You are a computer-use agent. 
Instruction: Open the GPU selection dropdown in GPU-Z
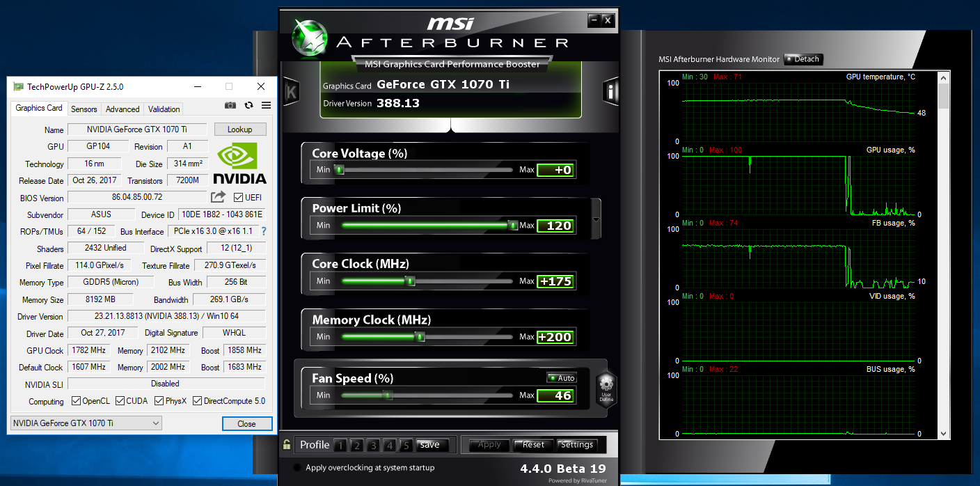point(86,423)
